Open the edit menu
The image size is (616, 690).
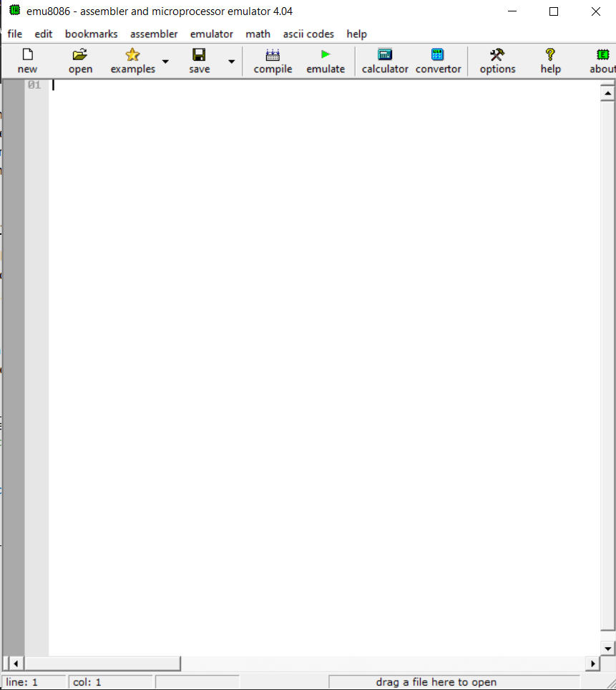coord(43,34)
